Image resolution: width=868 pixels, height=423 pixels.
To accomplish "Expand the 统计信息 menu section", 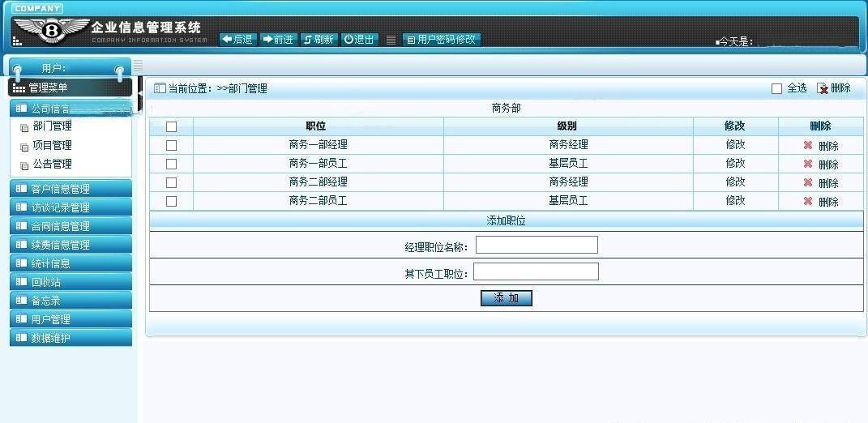I will 71,263.
